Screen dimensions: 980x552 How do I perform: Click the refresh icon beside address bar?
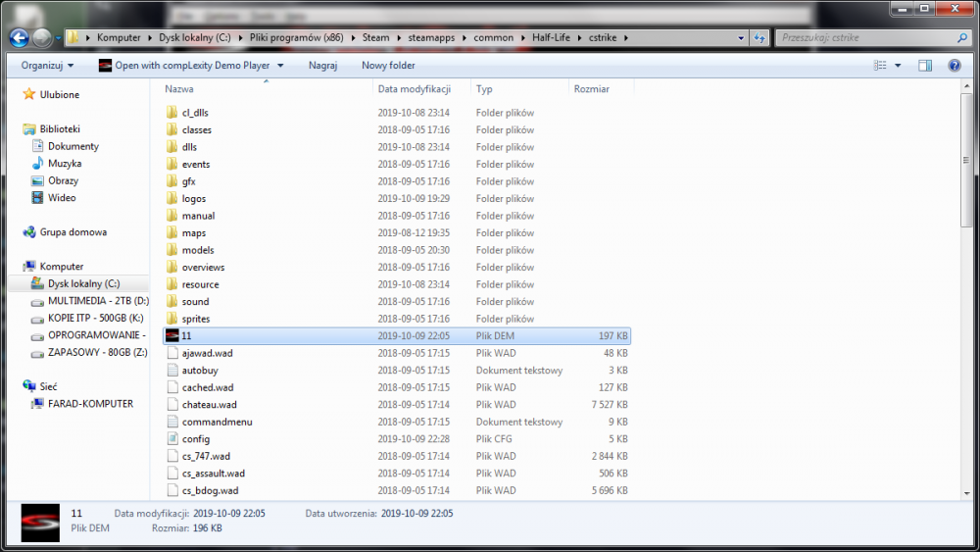click(x=759, y=38)
